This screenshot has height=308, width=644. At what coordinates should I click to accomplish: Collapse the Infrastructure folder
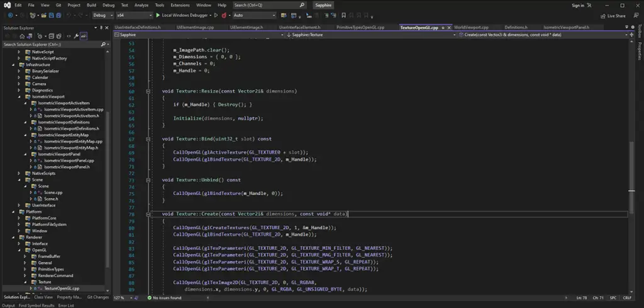(x=13, y=65)
